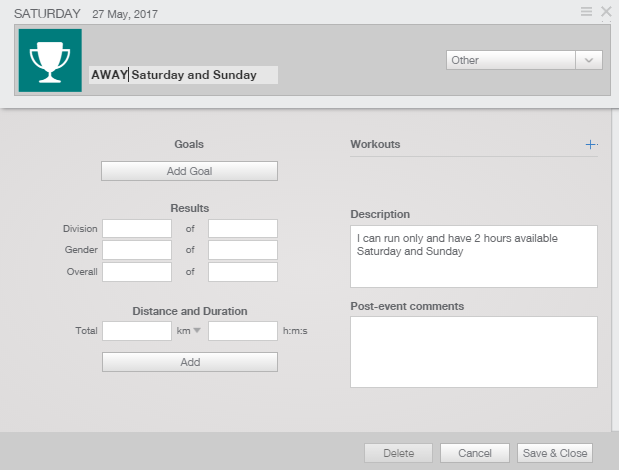The width and height of the screenshot is (619, 470).
Task: Click the Delete button
Action: (398, 453)
